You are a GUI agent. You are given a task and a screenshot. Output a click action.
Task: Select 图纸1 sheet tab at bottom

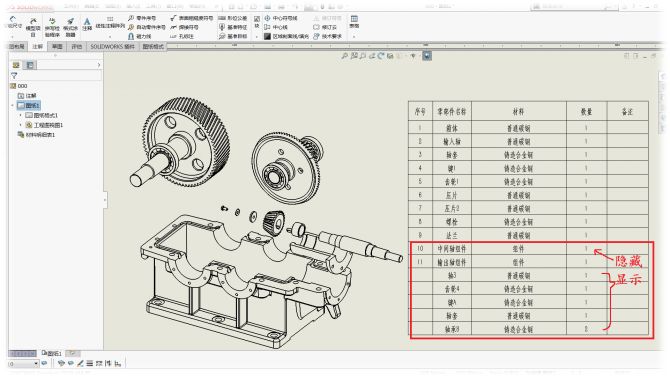pyautogui.click(x=52, y=353)
